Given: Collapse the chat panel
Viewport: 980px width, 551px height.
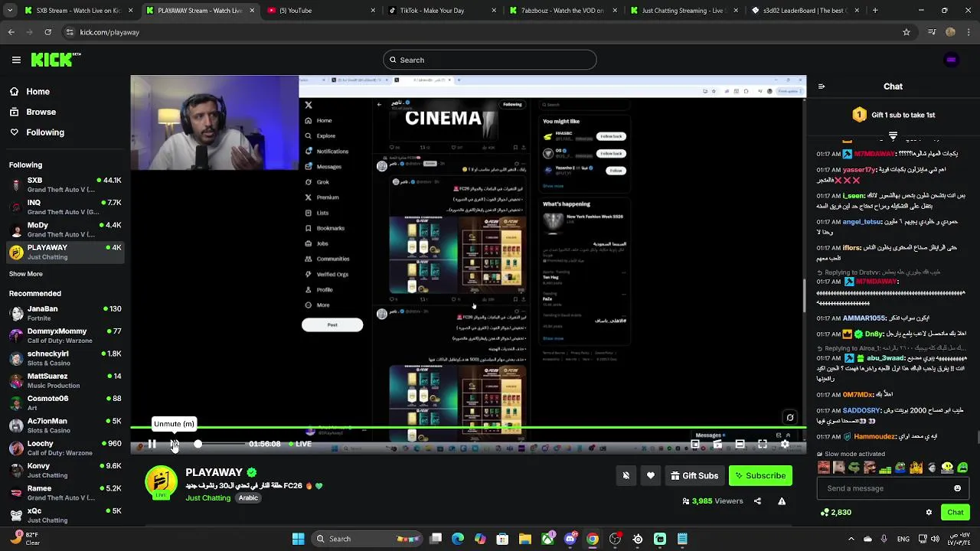Looking at the screenshot, I should (822, 86).
